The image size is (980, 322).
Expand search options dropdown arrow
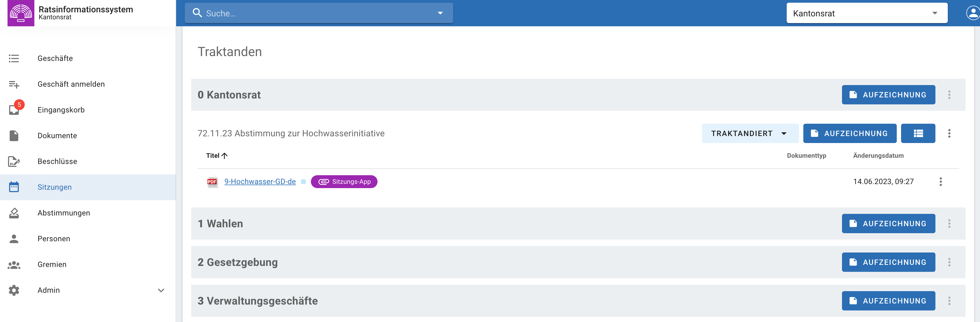(440, 13)
